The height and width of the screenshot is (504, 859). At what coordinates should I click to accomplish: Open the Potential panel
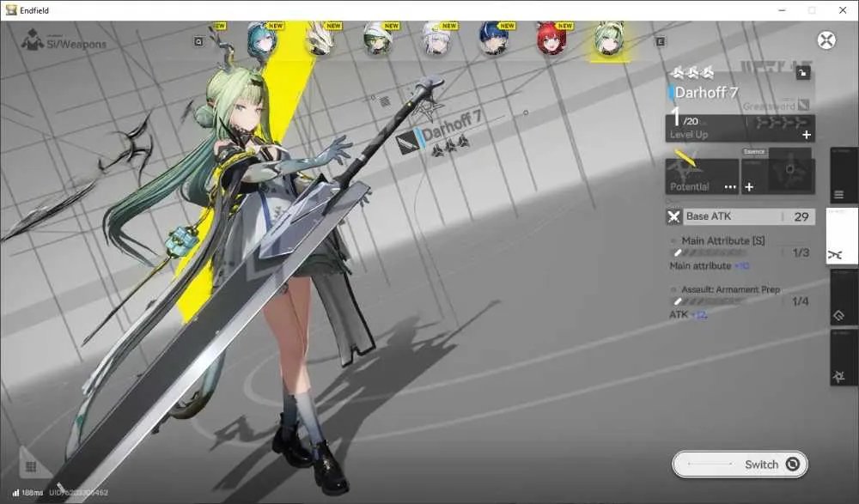702,175
